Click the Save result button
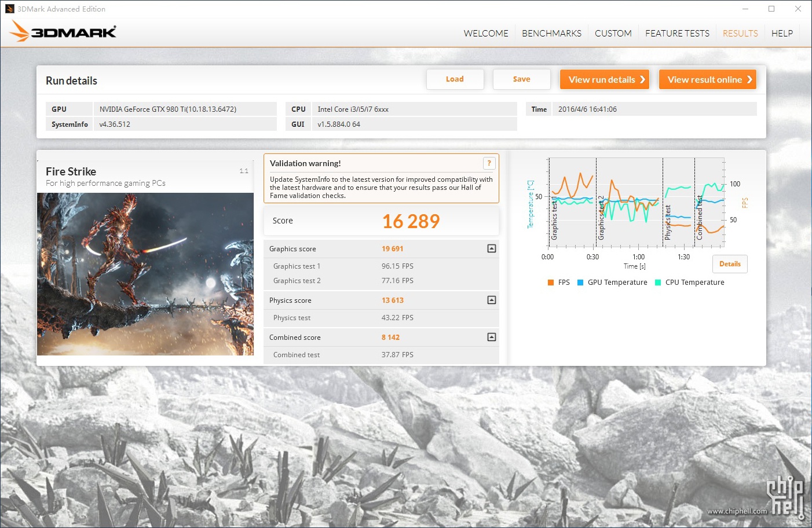 click(x=521, y=79)
